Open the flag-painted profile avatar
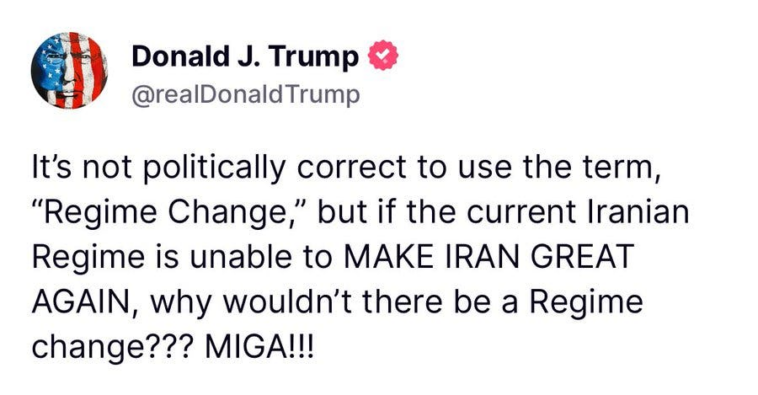The width and height of the screenshot is (758, 395). click(69, 71)
